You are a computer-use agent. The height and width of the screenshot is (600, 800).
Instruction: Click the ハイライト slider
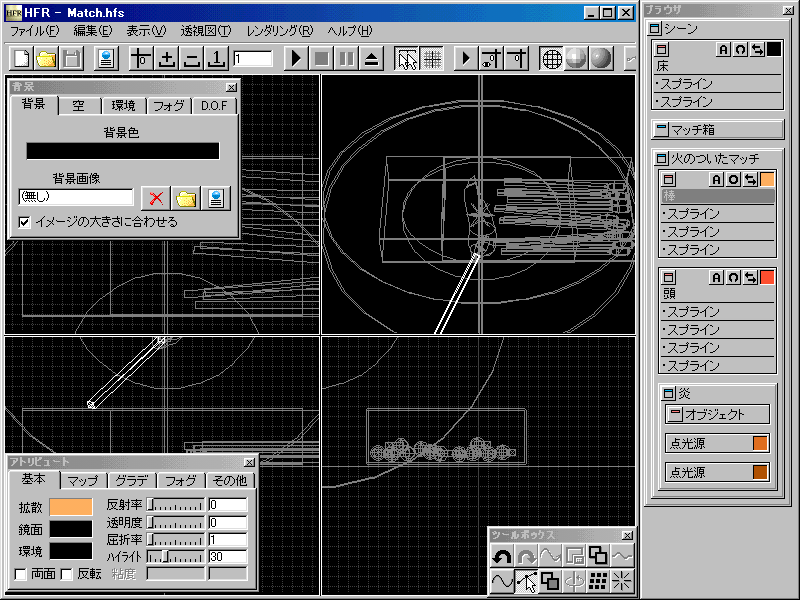click(x=176, y=557)
